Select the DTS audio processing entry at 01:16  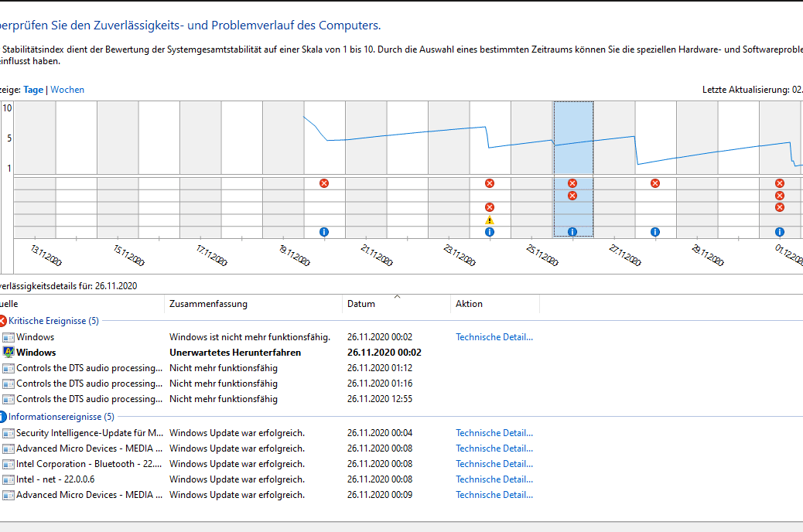89,384
